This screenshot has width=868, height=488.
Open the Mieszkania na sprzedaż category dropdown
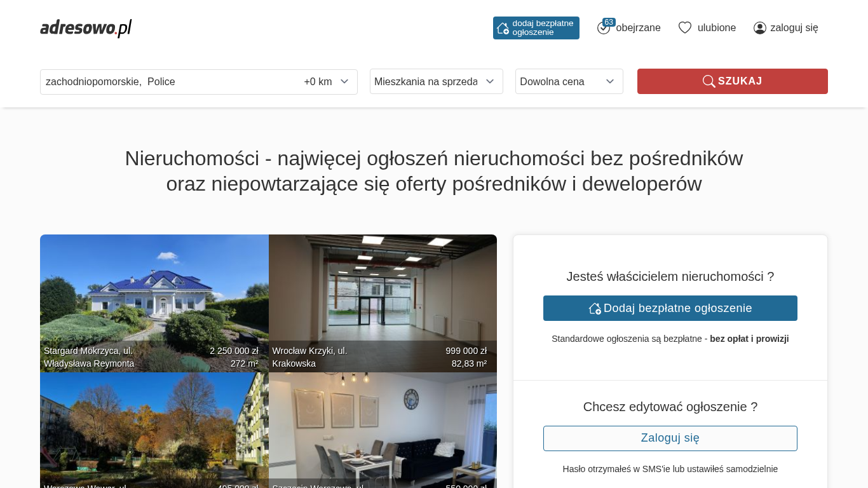point(437,81)
